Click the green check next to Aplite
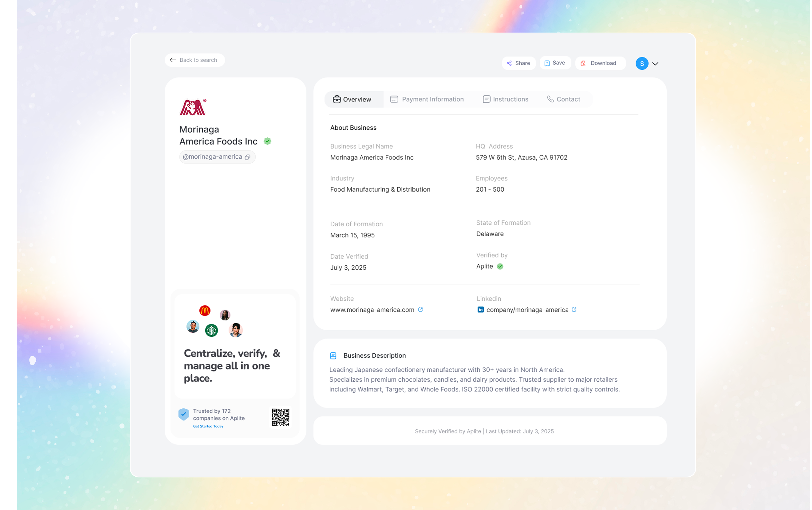This screenshot has height=510, width=812. [500, 266]
